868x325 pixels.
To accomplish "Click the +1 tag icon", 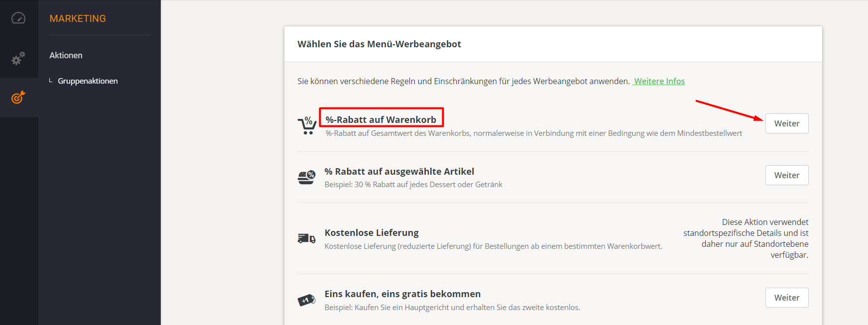I will coord(307,300).
